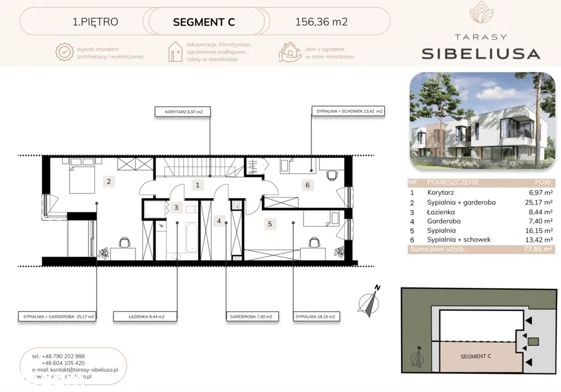Click the small compass on the site map
The image size is (561, 392).
coord(418,358)
